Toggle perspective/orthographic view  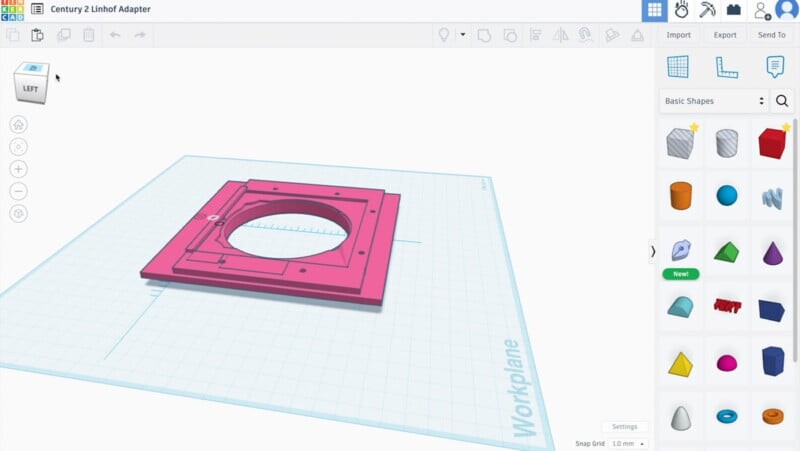(x=18, y=213)
